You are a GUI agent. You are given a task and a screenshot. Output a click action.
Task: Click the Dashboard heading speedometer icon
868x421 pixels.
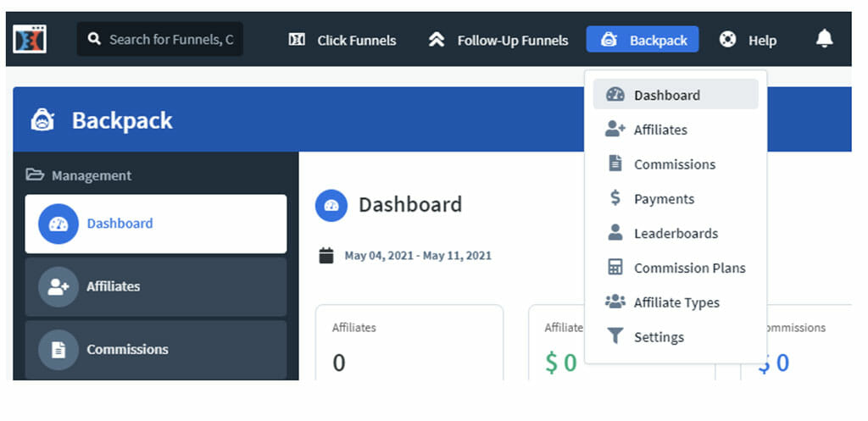[x=331, y=205]
